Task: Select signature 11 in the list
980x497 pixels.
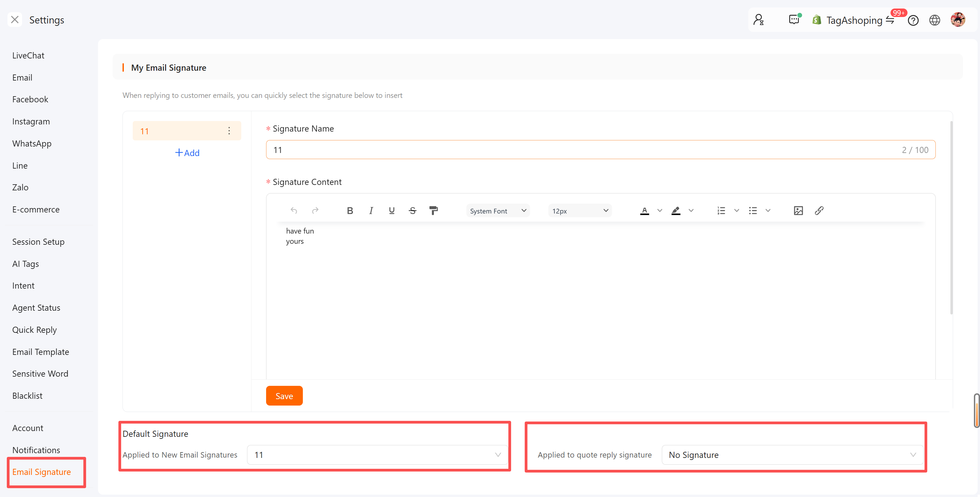Action: tap(187, 131)
